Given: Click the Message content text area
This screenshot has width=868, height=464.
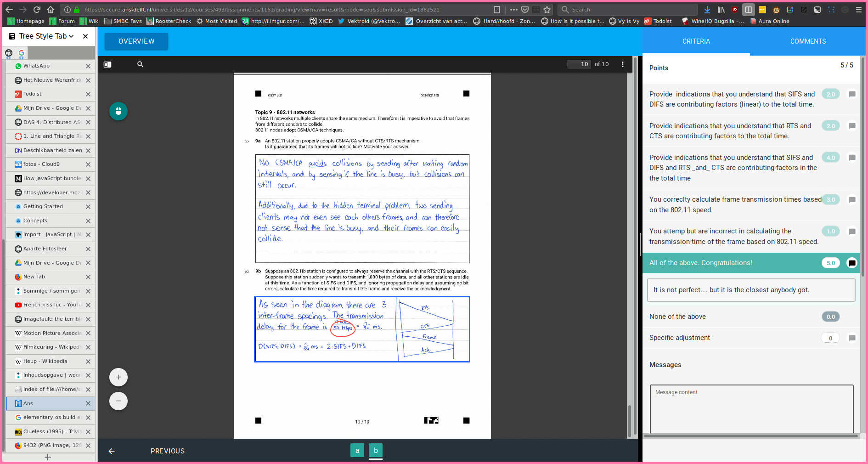Looking at the screenshot, I should (x=751, y=409).
